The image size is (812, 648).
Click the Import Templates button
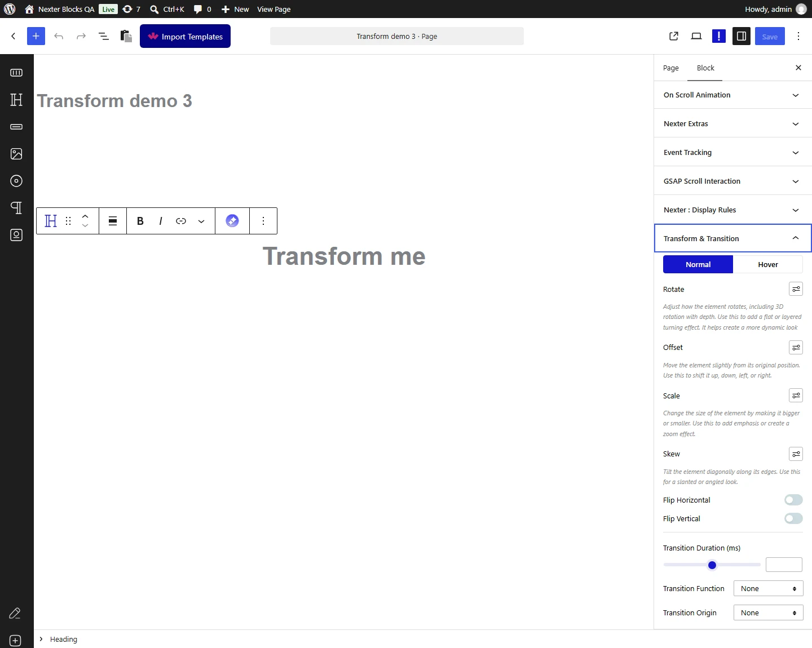point(185,36)
